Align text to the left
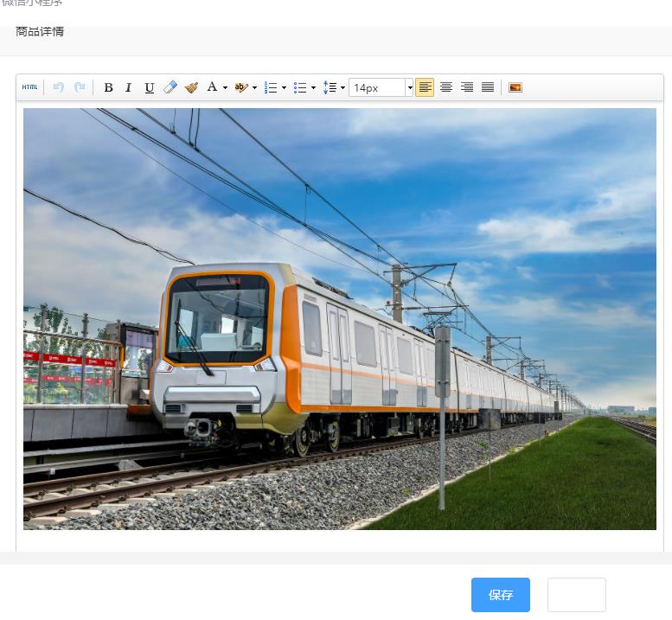 [x=425, y=87]
